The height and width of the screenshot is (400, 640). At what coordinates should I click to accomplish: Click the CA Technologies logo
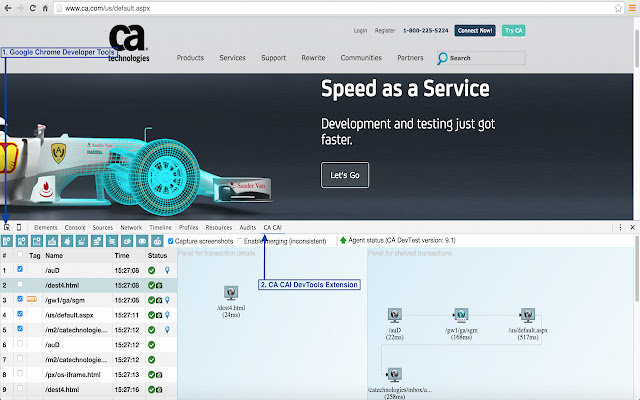(x=129, y=43)
